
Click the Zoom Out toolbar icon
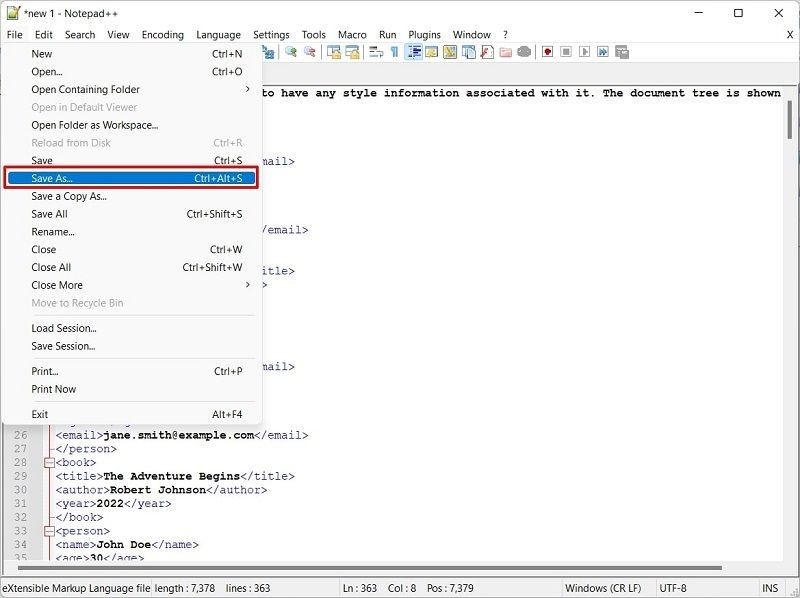pos(310,52)
